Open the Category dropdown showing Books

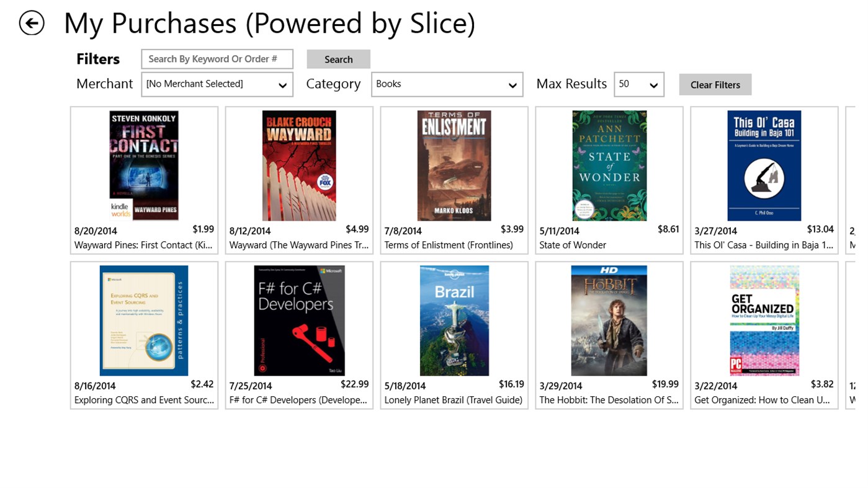[x=511, y=84]
